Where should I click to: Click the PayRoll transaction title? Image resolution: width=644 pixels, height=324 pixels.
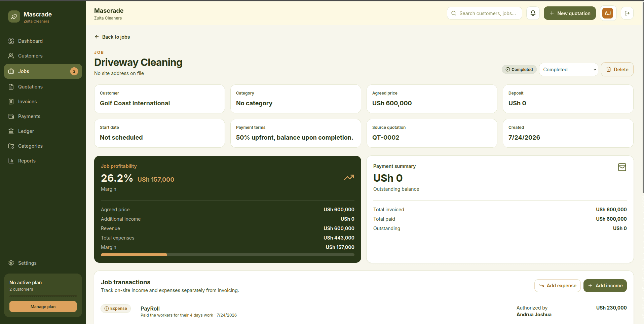point(150,309)
